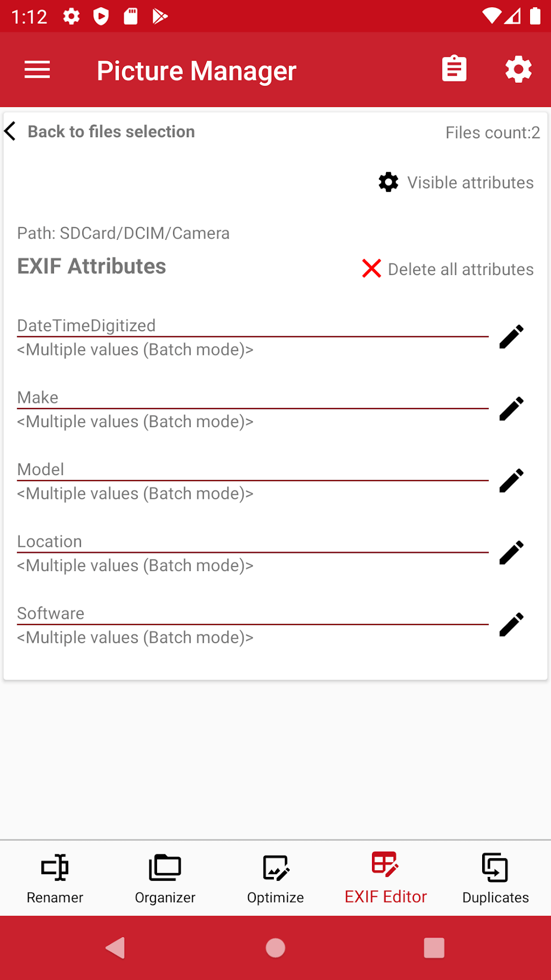This screenshot has width=551, height=980.
Task: Edit the DateTimeDigitized attribute pencil
Action: click(x=511, y=337)
